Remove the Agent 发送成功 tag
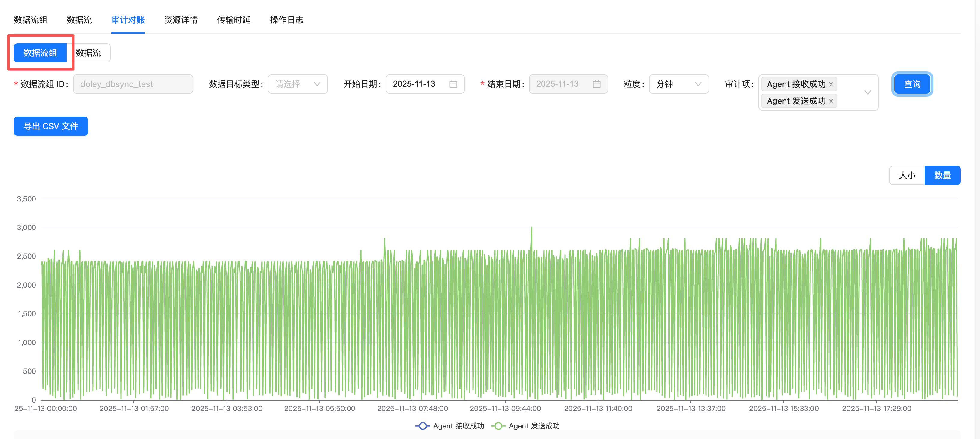Screen dimensions: 980x439 [831, 101]
